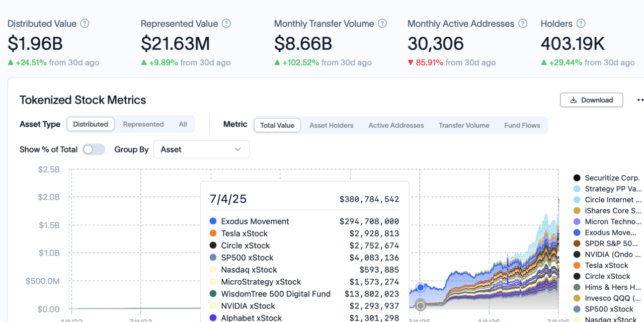Select Distributed asset type
Viewport: 644px width, 322px height.
[x=91, y=124]
